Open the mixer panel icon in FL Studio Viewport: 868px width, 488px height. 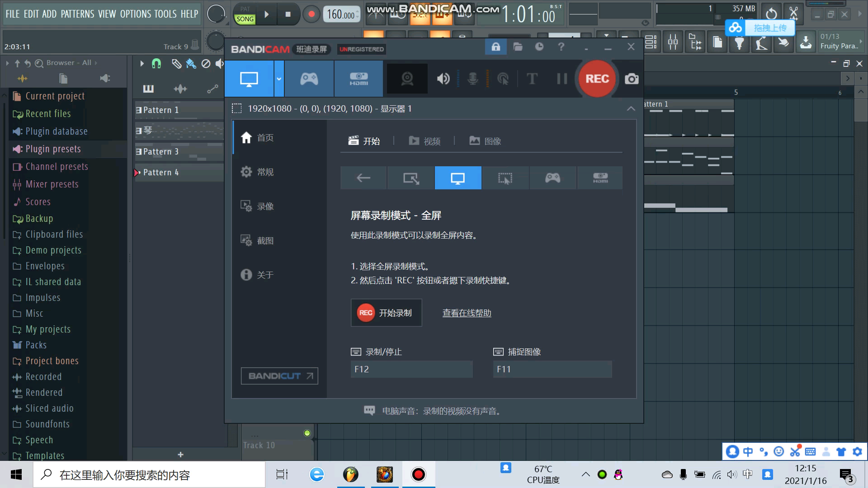673,42
